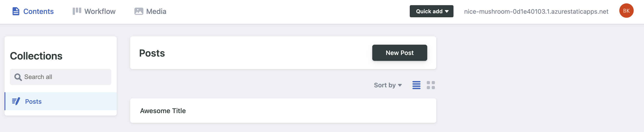The image size is (644, 132).
Task: Switch to list view layout
Action: (416, 85)
